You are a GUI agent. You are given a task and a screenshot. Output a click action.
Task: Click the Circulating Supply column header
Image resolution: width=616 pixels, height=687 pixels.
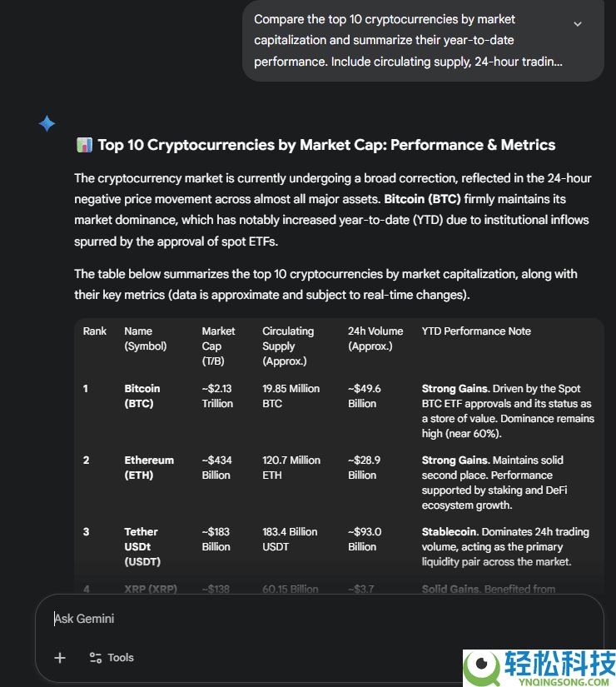point(288,346)
